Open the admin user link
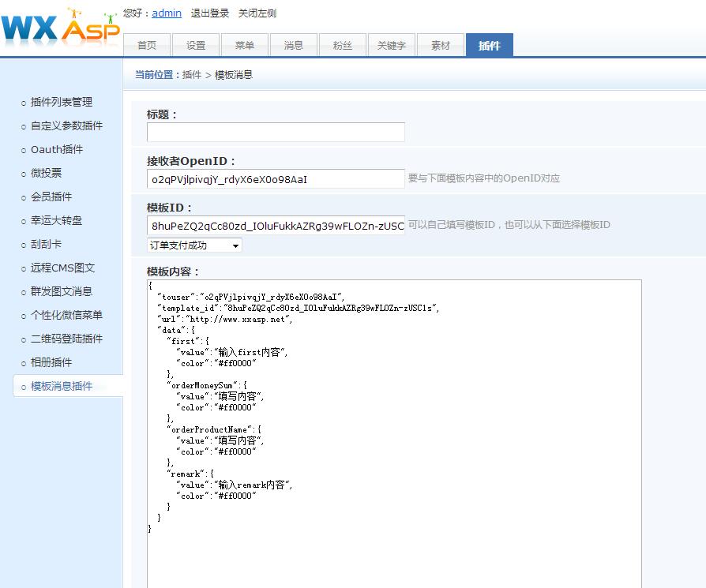The height and width of the screenshot is (588, 706). [167, 13]
